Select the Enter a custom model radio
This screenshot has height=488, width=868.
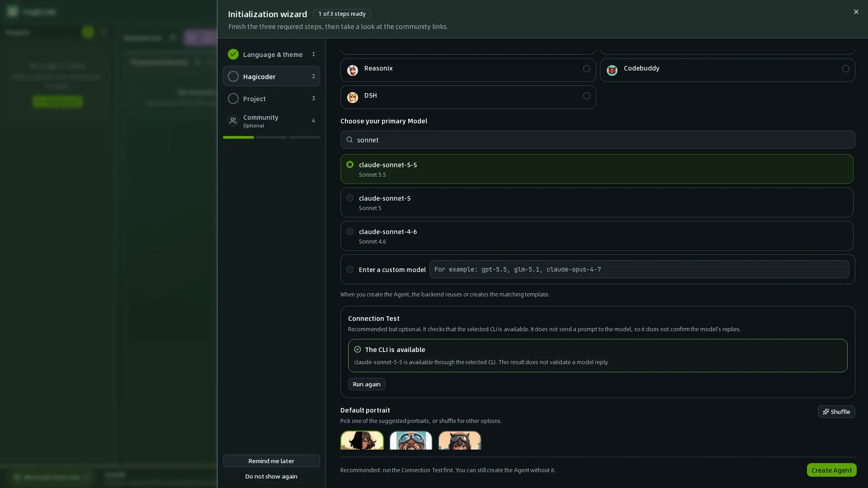pyautogui.click(x=350, y=269)
